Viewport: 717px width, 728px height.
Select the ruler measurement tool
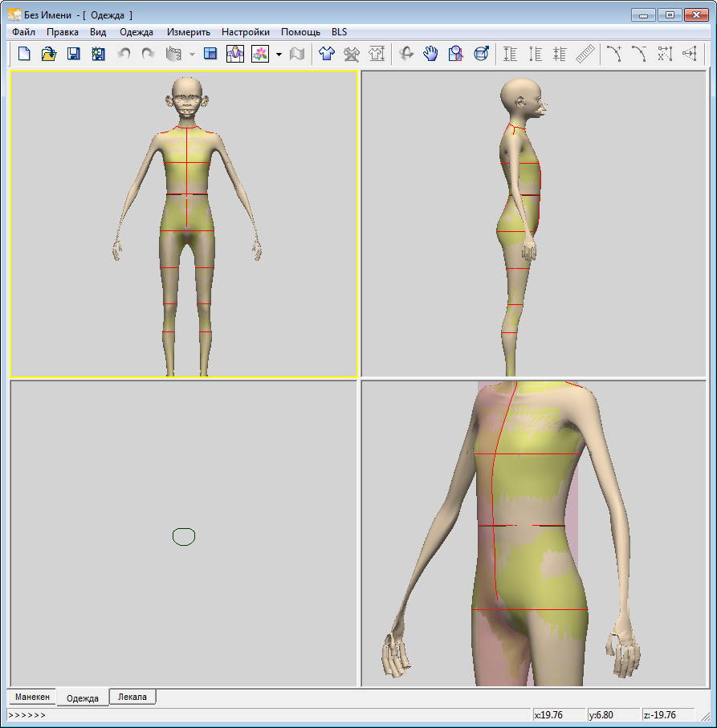pos(585,54)
